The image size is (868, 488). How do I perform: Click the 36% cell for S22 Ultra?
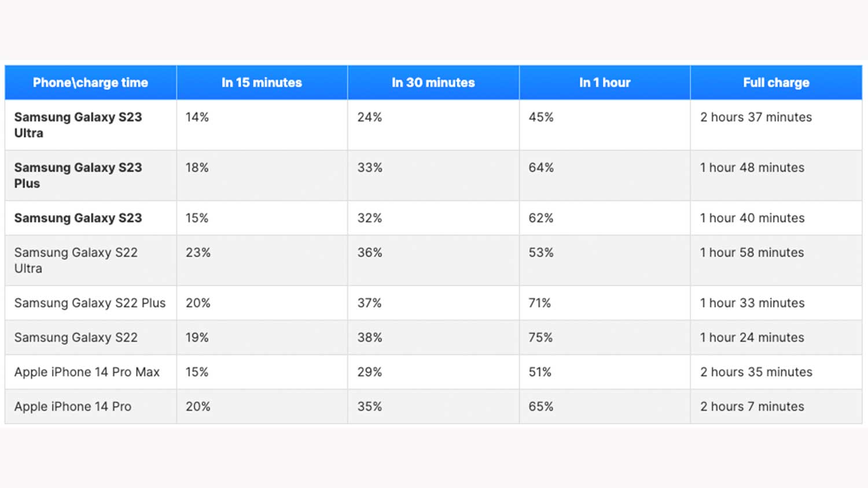pyautogui.click(x=370, y=253)
